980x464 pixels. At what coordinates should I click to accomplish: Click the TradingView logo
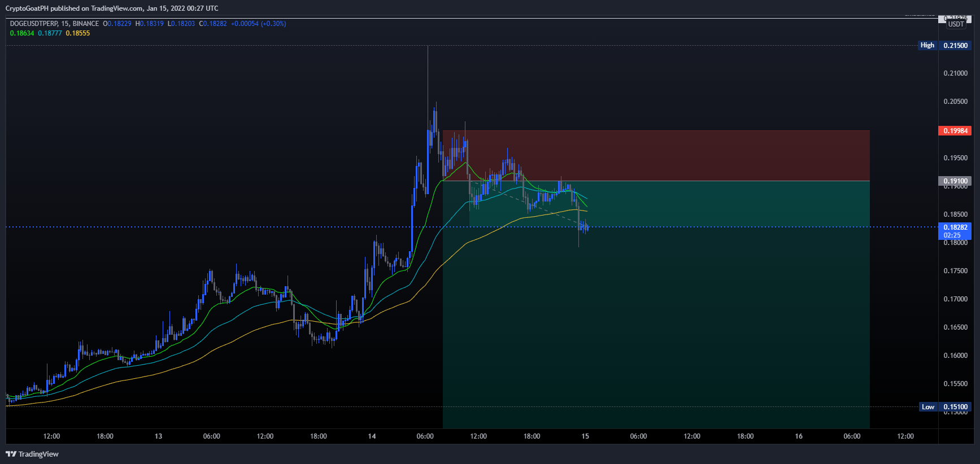pyautogui.click(x=32, y=454)
